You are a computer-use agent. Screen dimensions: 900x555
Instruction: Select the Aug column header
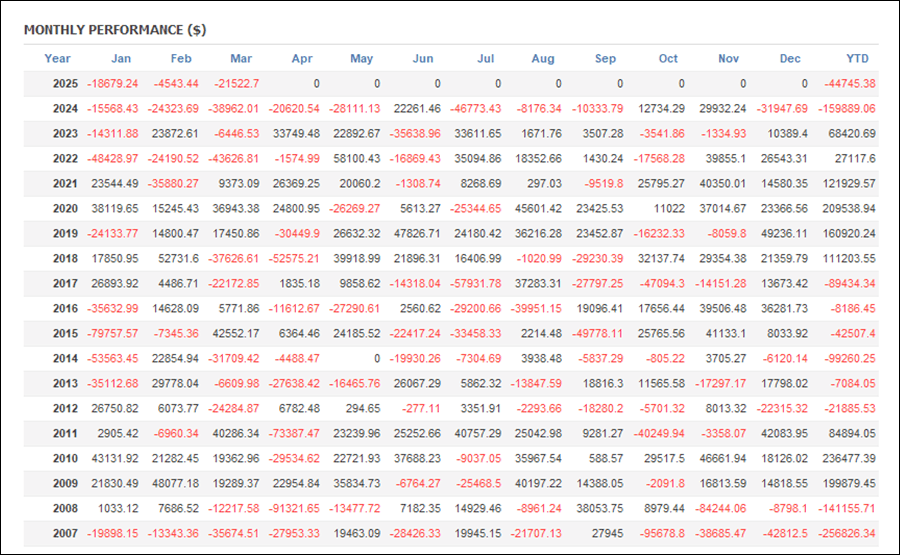click(543, 59)
